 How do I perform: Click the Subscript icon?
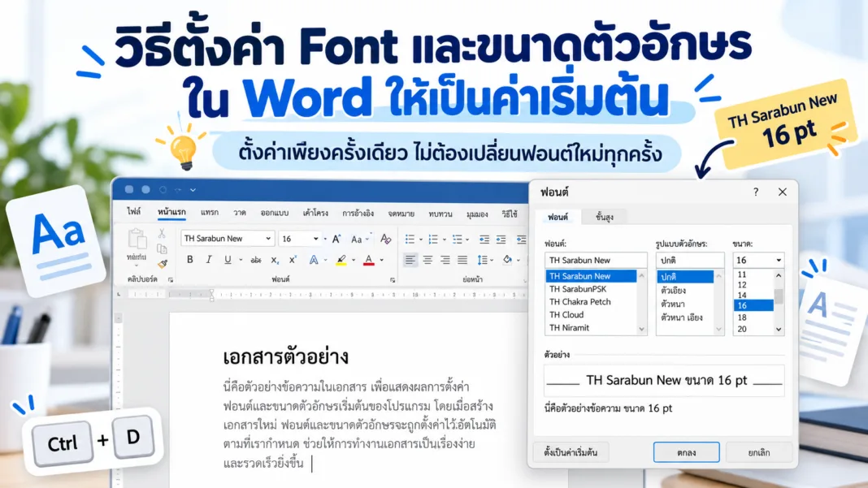click(x=275, y=260)
